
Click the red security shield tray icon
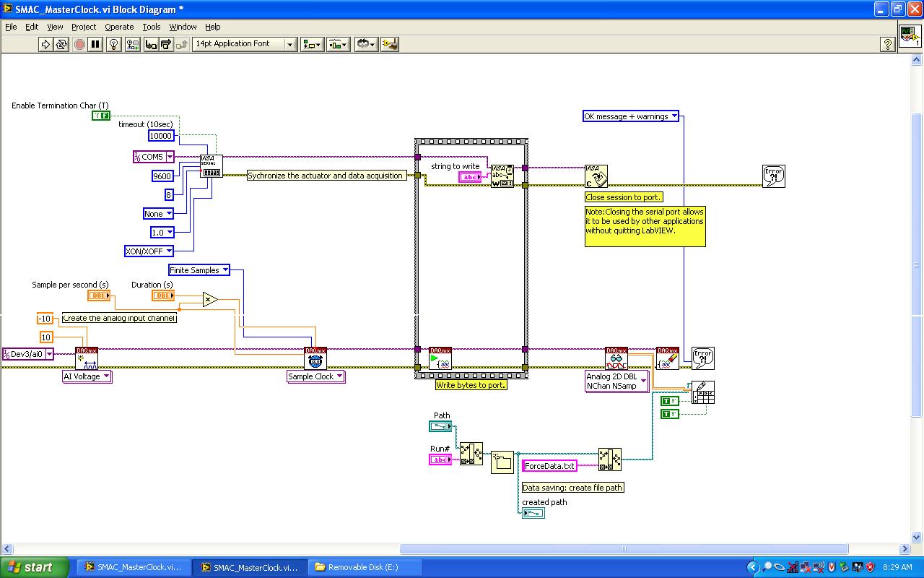(870, 567)
